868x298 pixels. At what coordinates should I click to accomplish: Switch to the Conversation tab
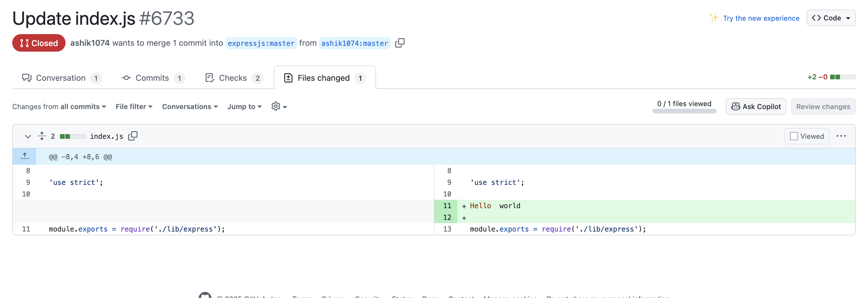point(61,78)
